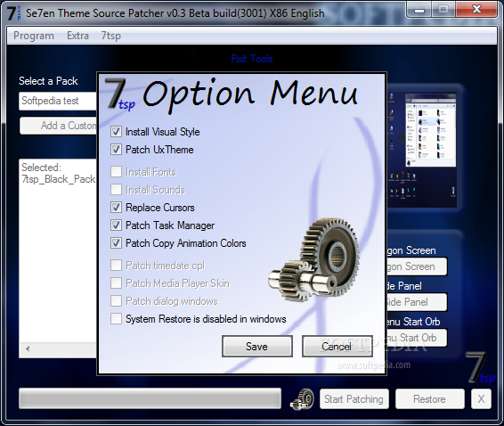Close the Se7en Theme Source Patcher window
The image size is (504, 426).
476,10
